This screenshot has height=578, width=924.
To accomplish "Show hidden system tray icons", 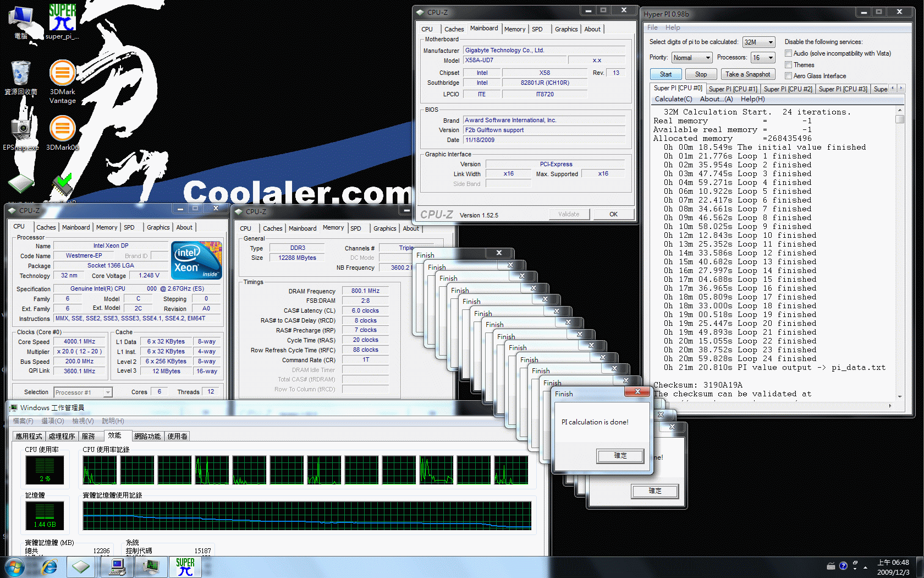I will tap(866, 567).
